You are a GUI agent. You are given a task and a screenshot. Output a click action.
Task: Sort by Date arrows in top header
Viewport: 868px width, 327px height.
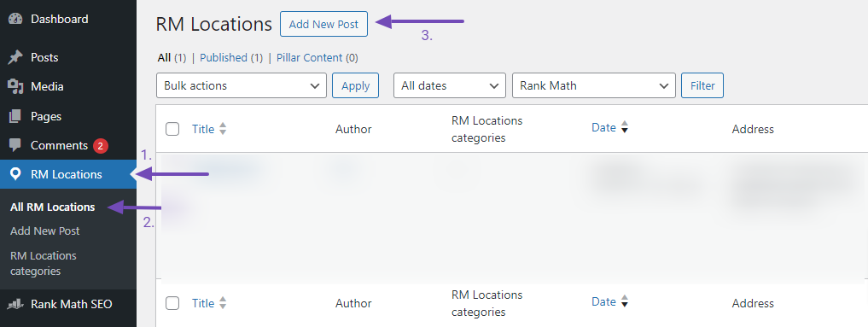625,127
